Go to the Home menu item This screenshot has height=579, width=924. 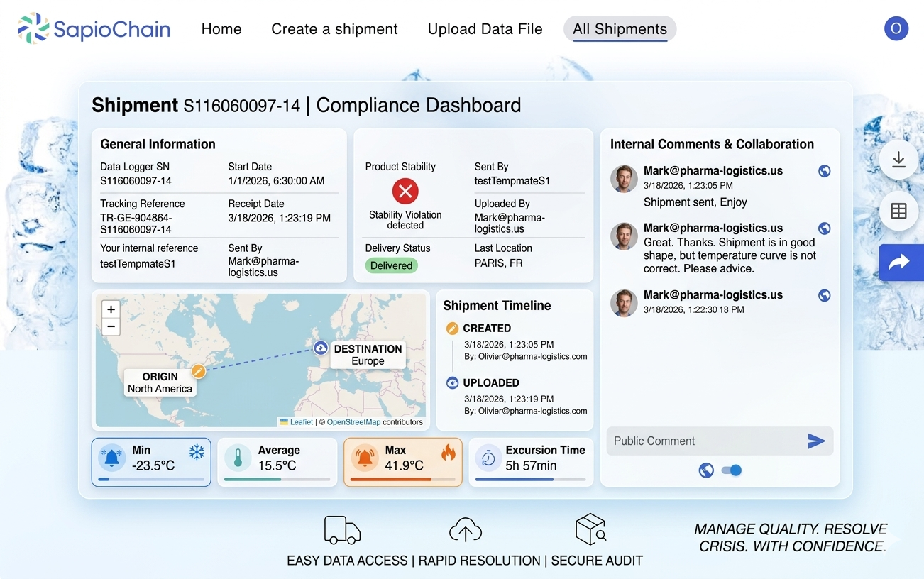point(221,29)
